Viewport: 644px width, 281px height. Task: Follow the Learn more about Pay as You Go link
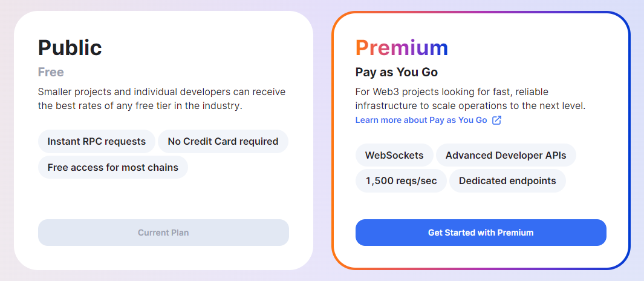coord(421,120)
